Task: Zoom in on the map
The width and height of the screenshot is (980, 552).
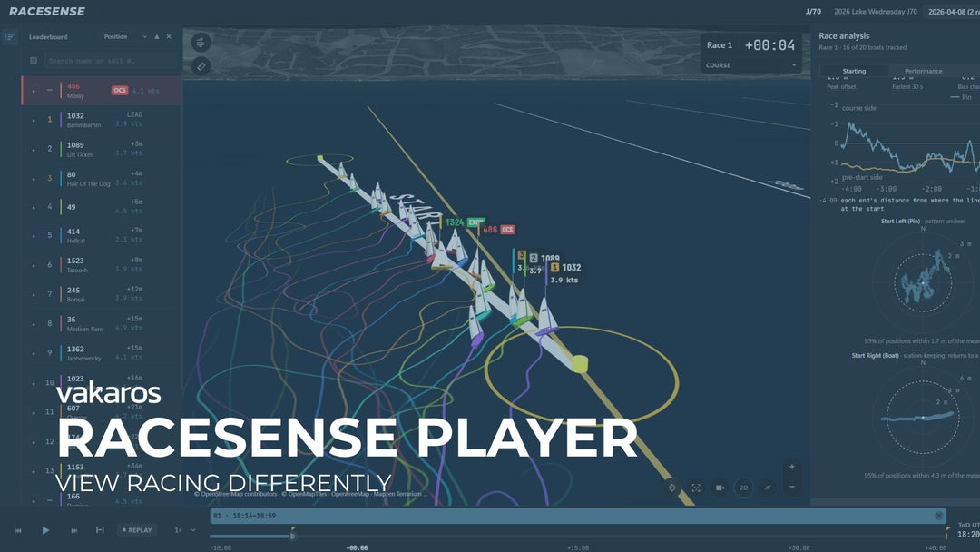Action: 792,467
